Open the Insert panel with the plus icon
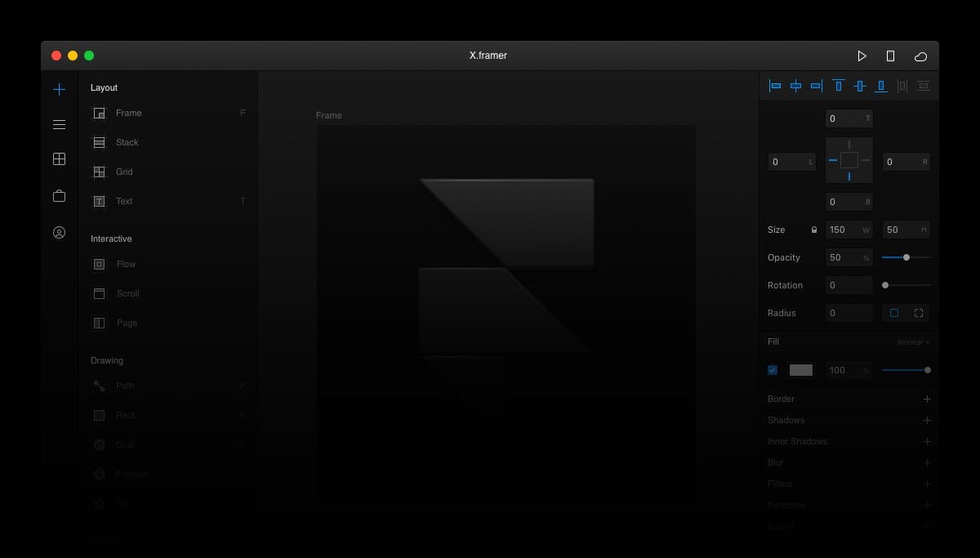Viewport: 980px width, 558px height. (x=59, y=89)
